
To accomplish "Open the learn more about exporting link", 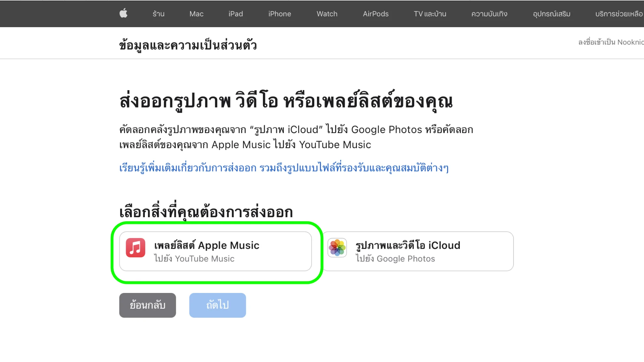I will coord(284,168).
